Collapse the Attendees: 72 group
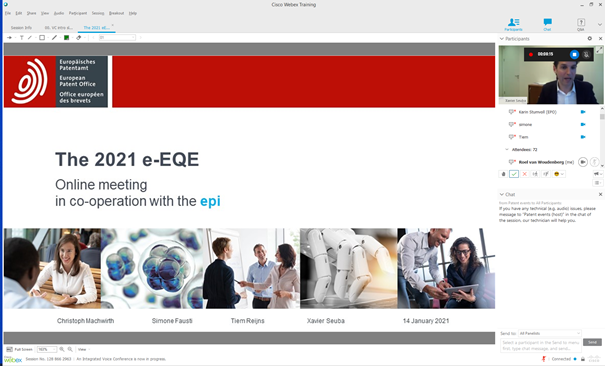 [507, 149]
